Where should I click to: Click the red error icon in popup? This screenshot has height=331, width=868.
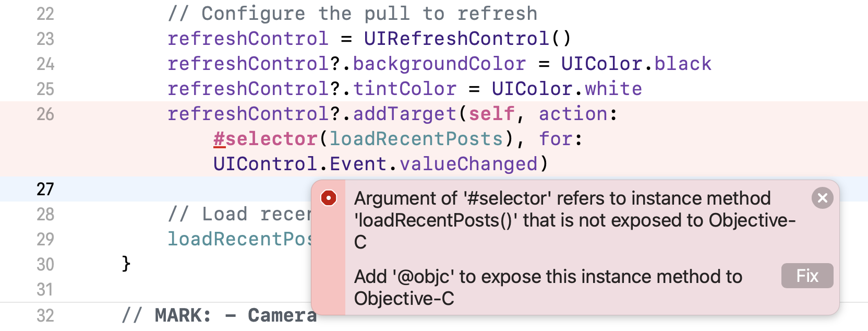pyautogui.click(x=329, y=198)
